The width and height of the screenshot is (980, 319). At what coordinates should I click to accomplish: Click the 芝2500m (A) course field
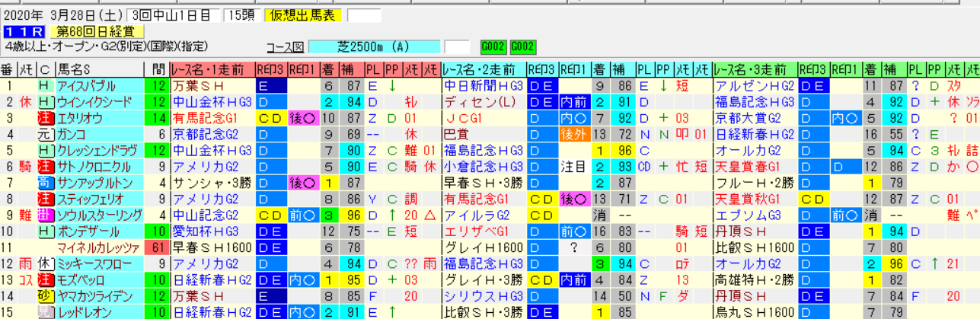[375, 46]
